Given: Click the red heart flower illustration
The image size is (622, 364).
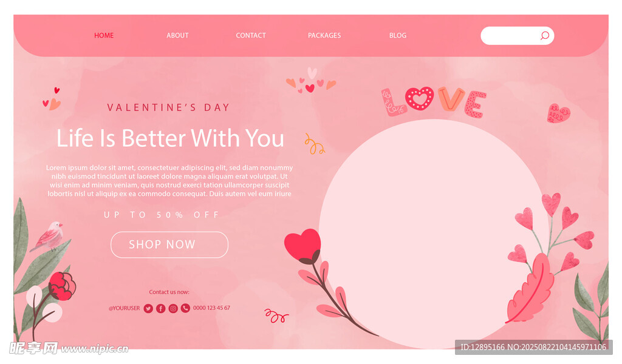Looking at the screenshot, I should click(x=302, y=246).
